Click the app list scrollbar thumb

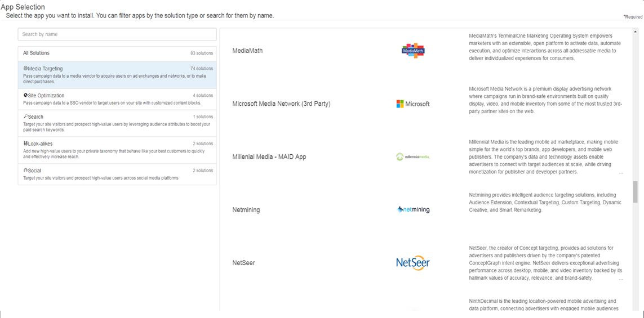tap(636, 191)
